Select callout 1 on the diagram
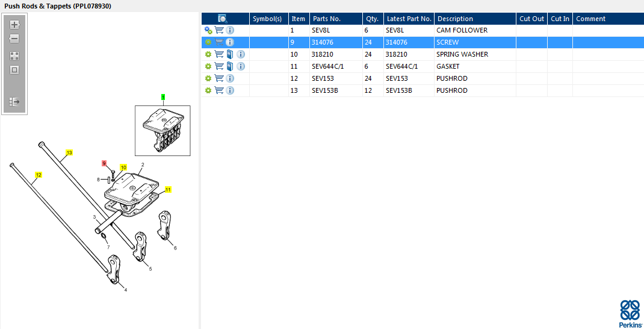The height and width of the screenshot is (329, 644). [x=163, y=98]
